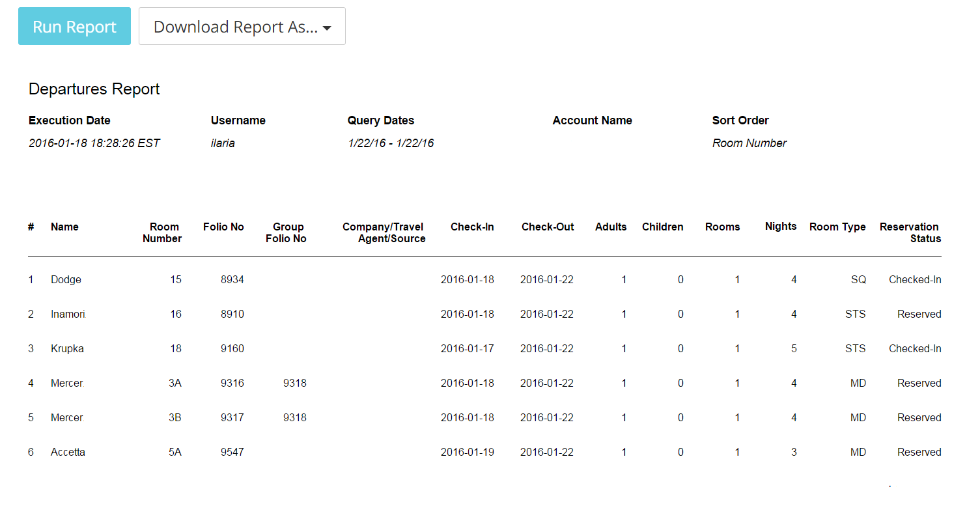Click room number 5A
The width and height of the screenshot is (980, 528).
click(175, 452)
